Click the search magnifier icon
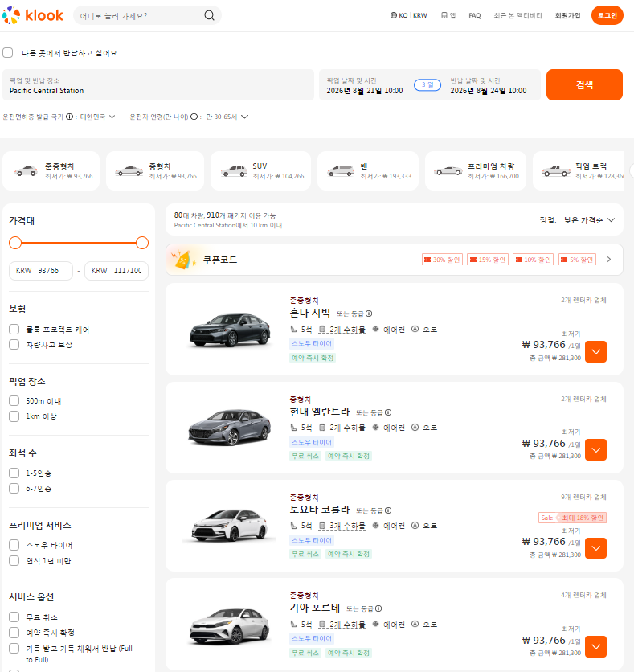Image resolution: width=634 pixels, height=672 pixels. click(209, 15)
